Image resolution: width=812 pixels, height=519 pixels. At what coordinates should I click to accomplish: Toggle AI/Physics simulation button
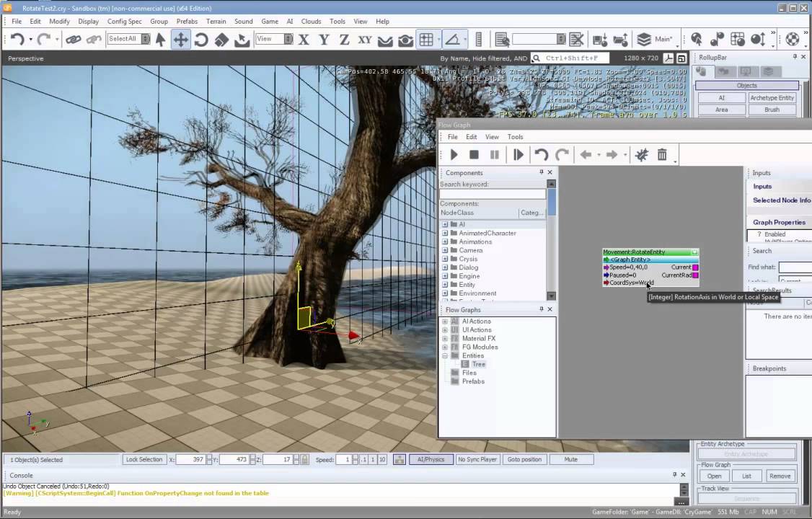click(431, 459)
